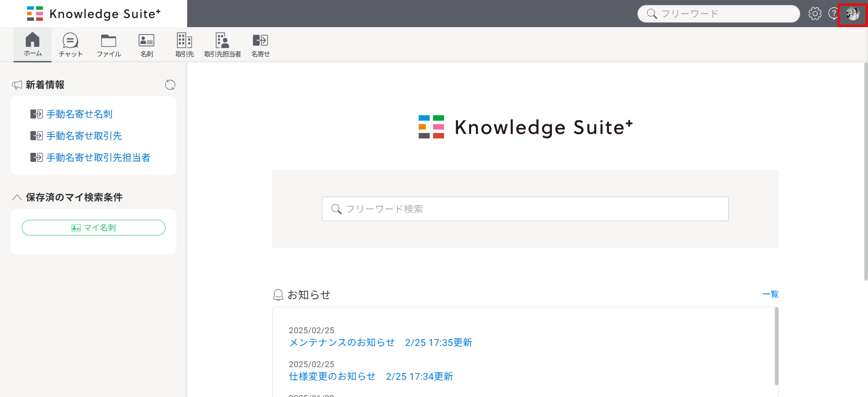
Task: Refresh the 新着情報 panel
Action: (170, 85)
